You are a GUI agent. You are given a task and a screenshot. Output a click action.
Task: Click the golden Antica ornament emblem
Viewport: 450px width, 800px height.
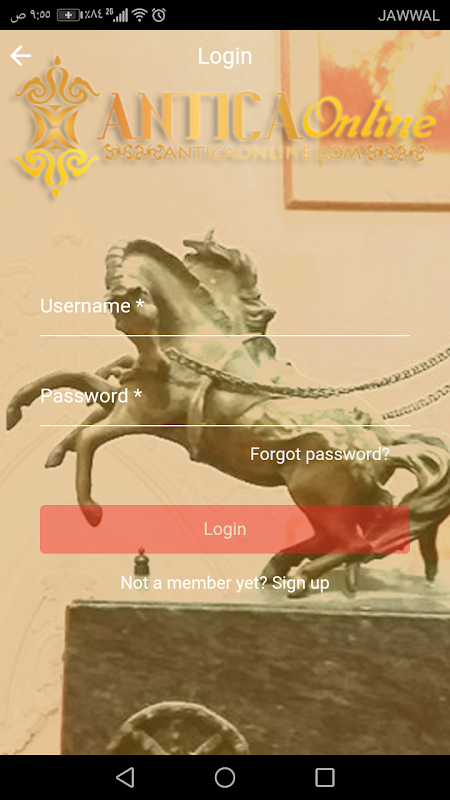coord(56,127)
